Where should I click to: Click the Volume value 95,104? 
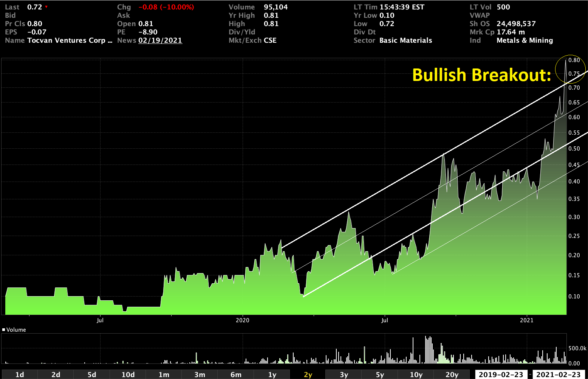pyautogui.click(x=276, y=7)
